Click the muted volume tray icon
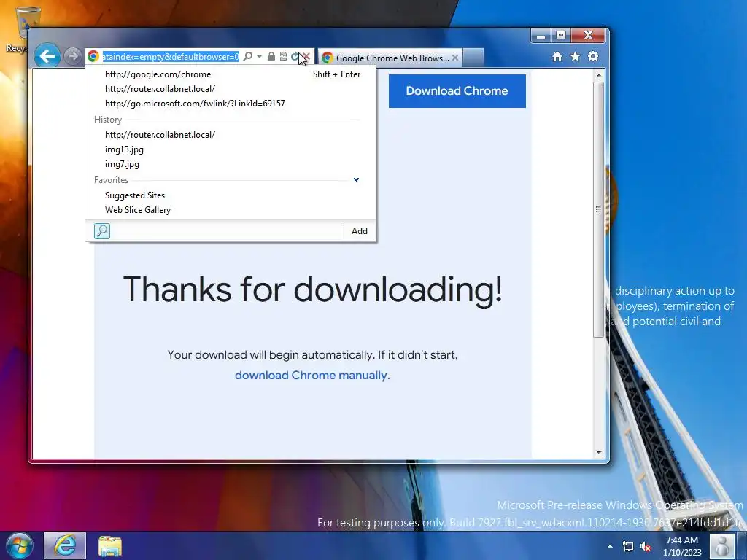 646,546
